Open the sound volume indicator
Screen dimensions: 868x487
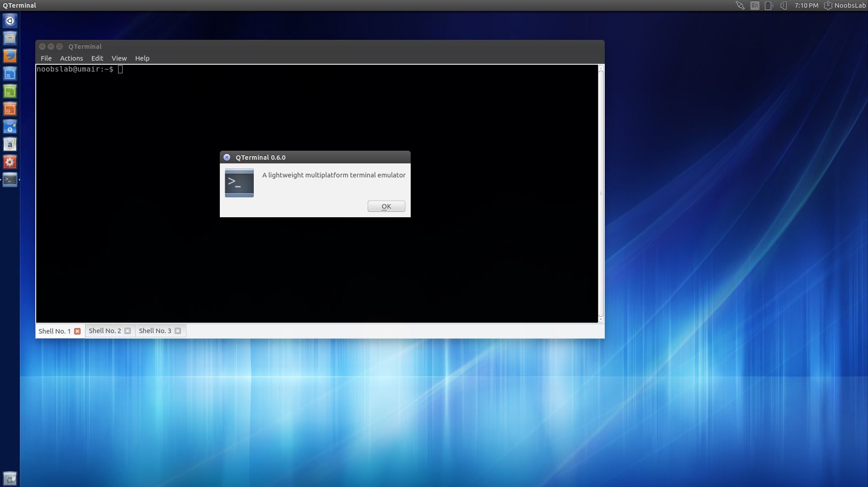pyautogui.click(x=784, y=5)
